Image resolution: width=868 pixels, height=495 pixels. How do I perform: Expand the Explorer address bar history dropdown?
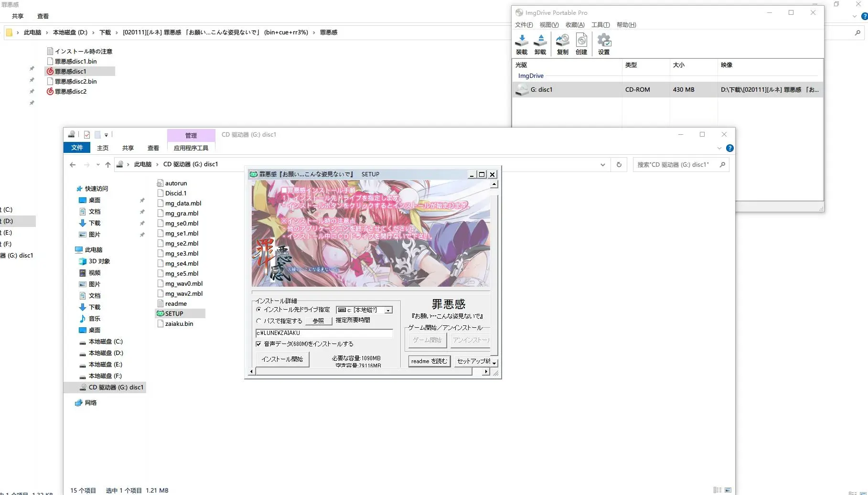tap(602, 164)
